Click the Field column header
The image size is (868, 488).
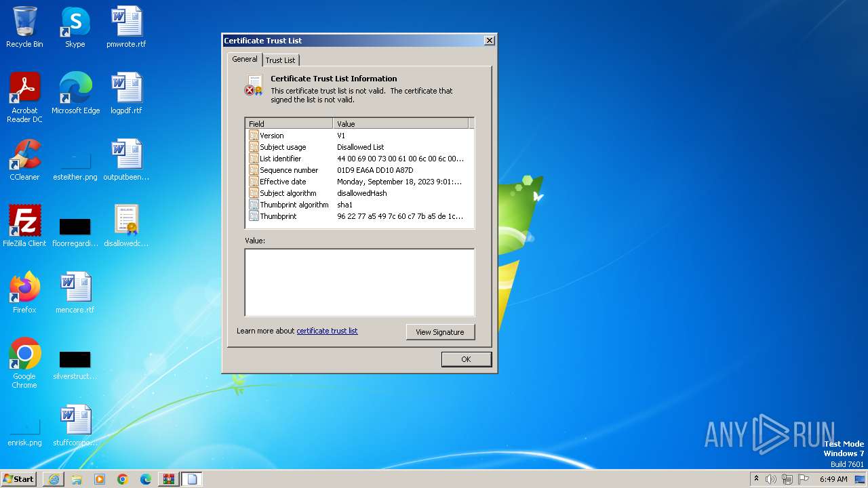289,124
